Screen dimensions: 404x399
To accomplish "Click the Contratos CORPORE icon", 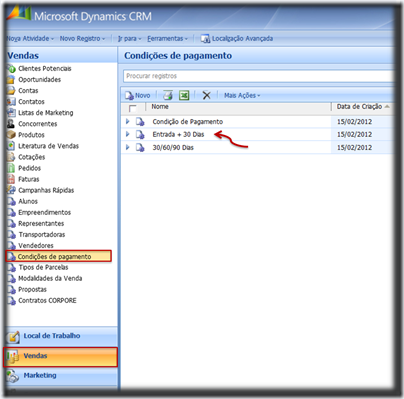I will pos(11,301).
